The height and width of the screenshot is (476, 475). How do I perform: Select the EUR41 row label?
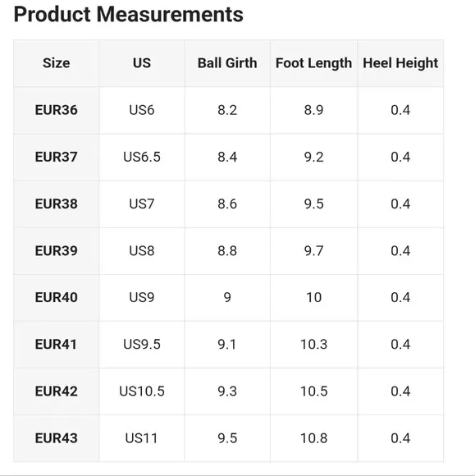coord(56,344)
